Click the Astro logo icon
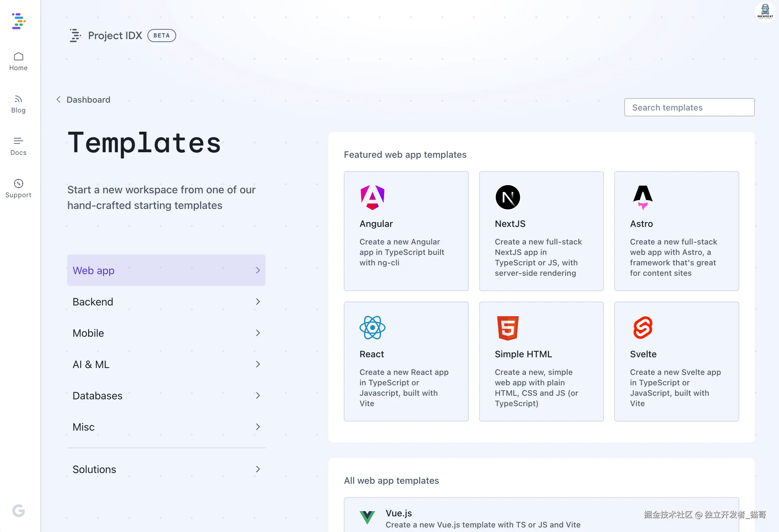Image resolution: width=779 pixels, height=532 pixels. 643,198
